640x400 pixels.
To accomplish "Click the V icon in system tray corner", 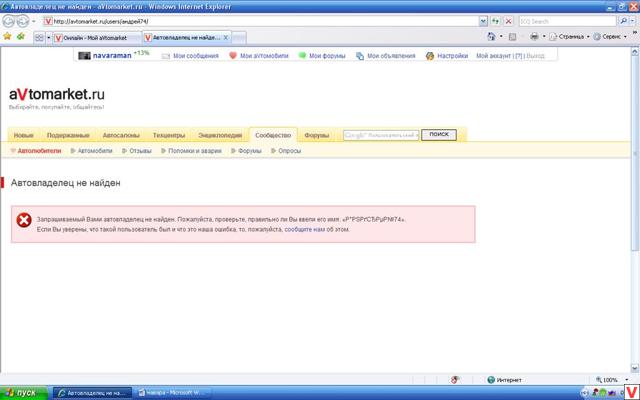I will (632, 393).
